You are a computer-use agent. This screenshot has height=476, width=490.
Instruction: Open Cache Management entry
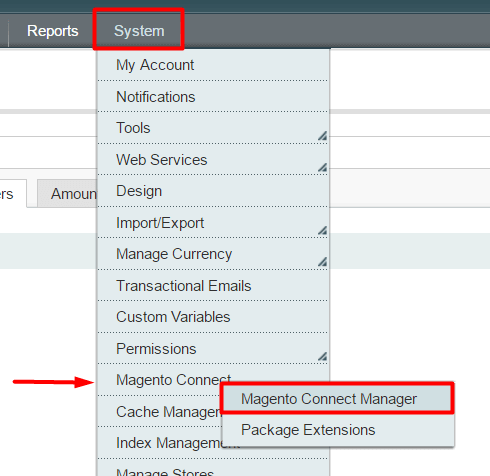[160, 412]
